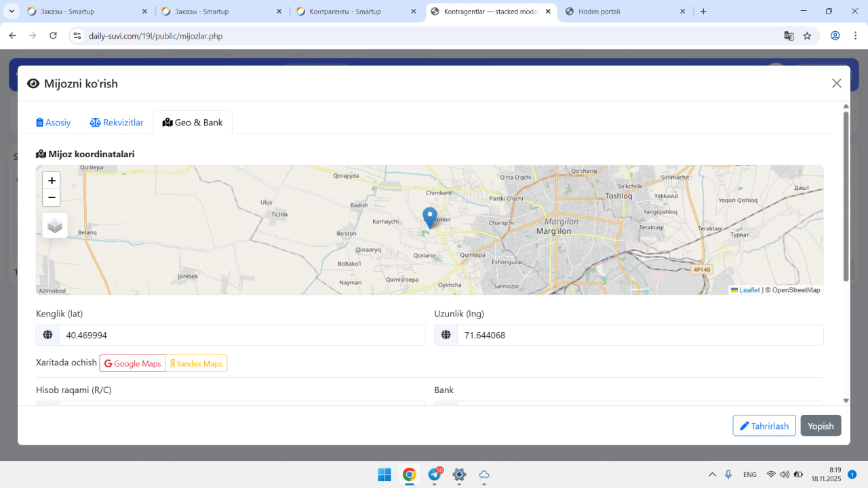The width and height of the screenshot is (868, 488).
Task: Open Telegram from the taskbar
Action: pos(435,474)
